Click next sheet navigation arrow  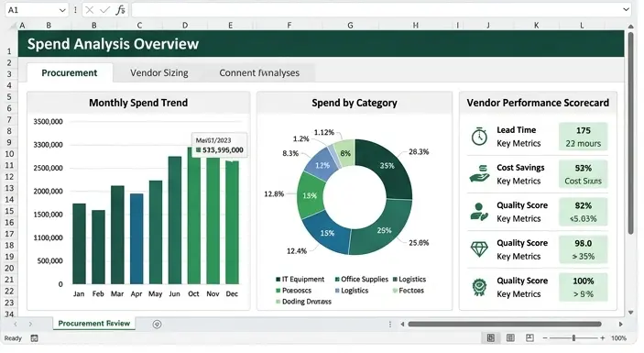coord(30,324)
